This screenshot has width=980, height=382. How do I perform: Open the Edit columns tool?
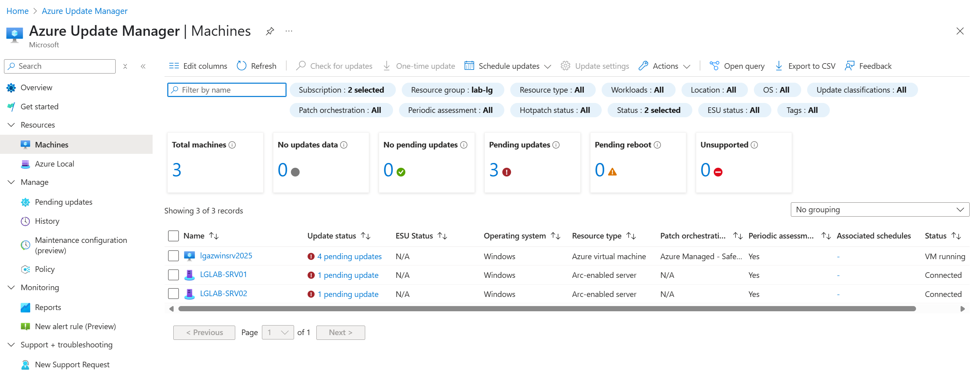198,66
